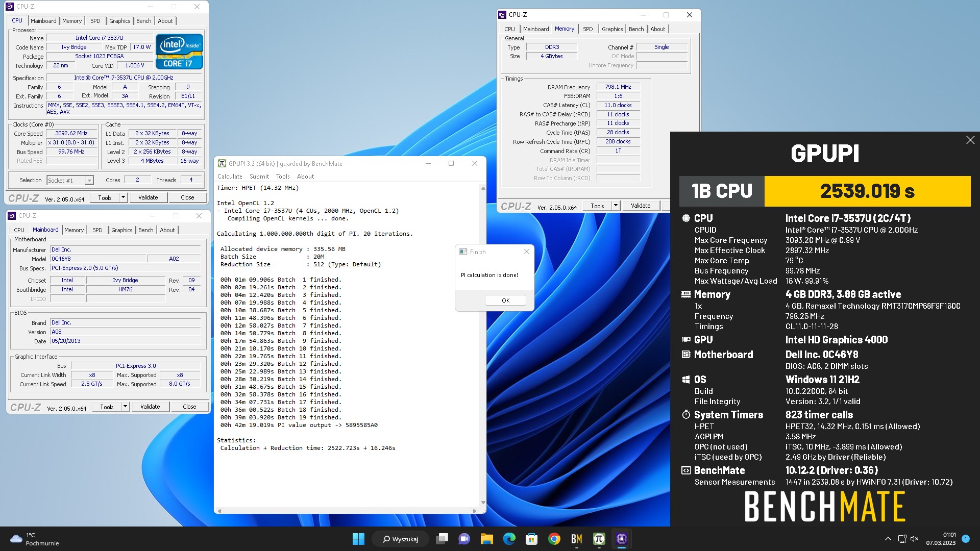Launch Microsoft Edge from taskbar
The image size is (980, 551).
tap(509, 539)
